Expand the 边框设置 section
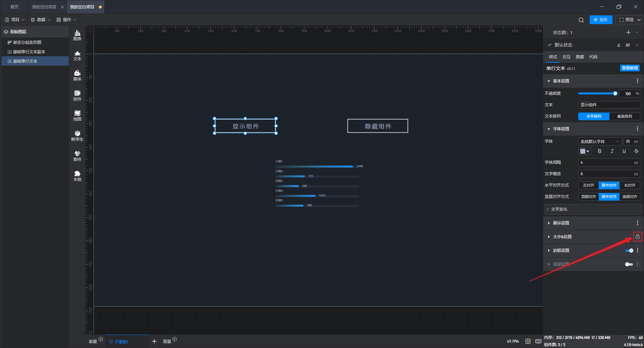 [x=549, y=251]
